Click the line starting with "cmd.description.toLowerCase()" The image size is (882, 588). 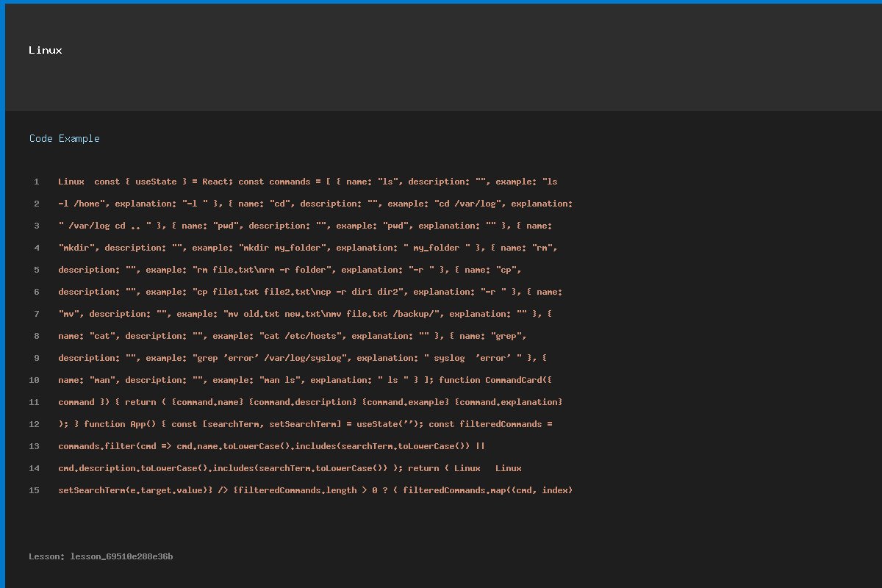(x=290, y=468)
